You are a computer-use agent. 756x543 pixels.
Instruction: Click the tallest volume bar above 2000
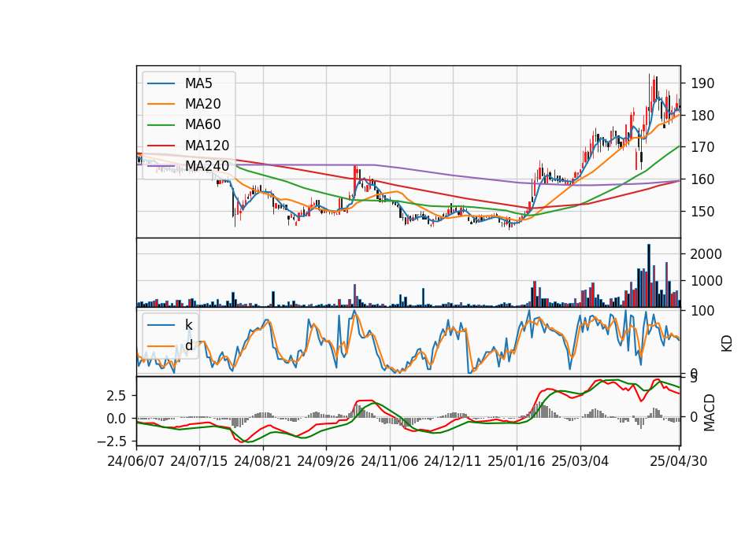point(649,275)
